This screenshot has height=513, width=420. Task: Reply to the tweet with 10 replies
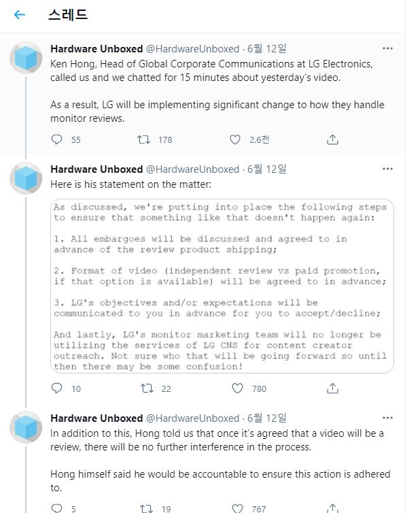[57, 388]
